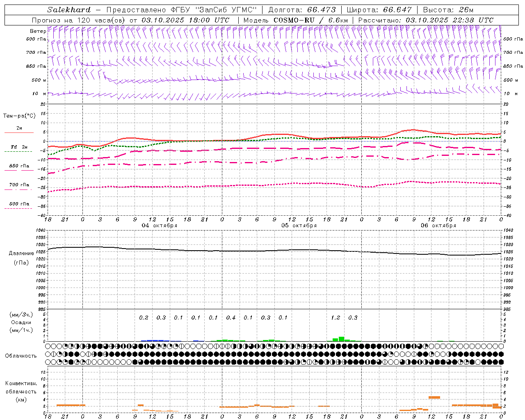The image size is (525, 420).
Task: Click the tallest green precipitation bar
Action: 341,339
